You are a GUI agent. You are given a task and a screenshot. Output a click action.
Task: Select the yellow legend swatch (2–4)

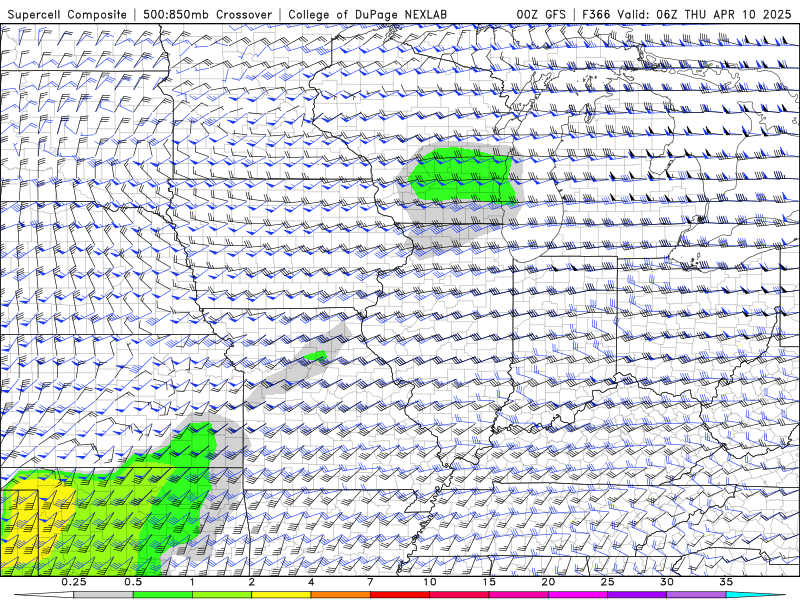281,595
